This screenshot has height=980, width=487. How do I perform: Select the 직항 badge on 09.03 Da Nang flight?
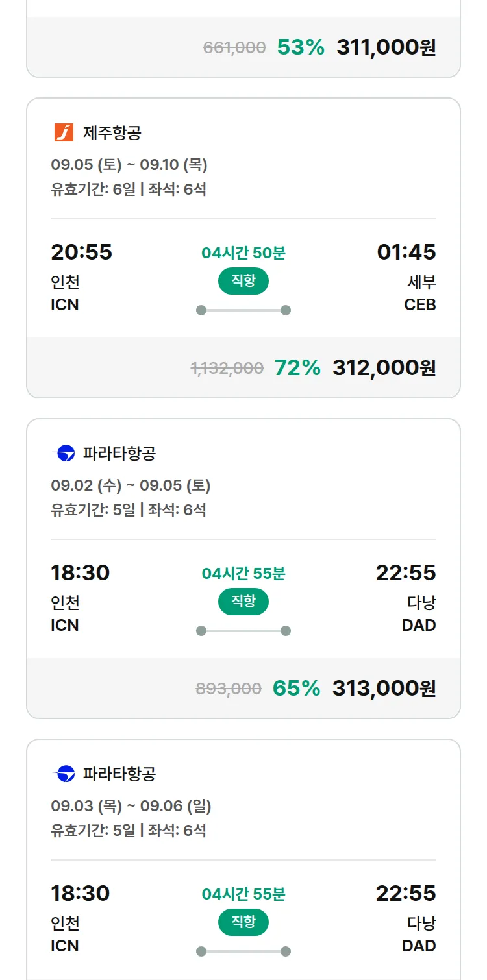[x=243, y=922]
